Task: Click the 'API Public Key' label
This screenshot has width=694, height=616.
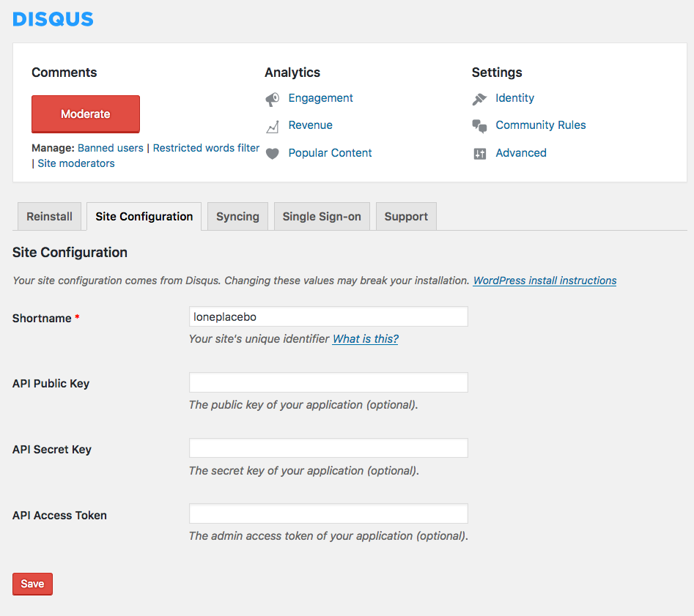Action: [x=51, y=384]
